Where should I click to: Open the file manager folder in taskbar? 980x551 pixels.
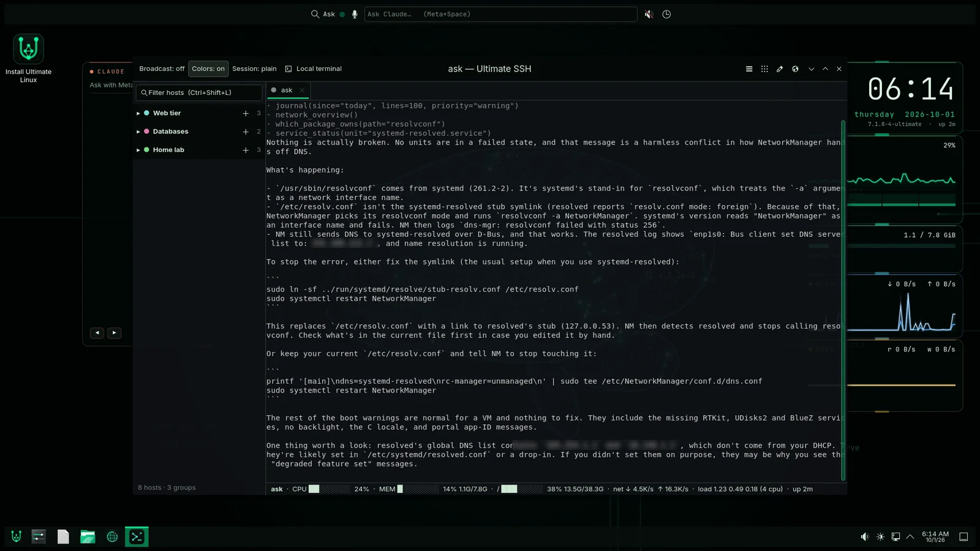pos(88,537)
